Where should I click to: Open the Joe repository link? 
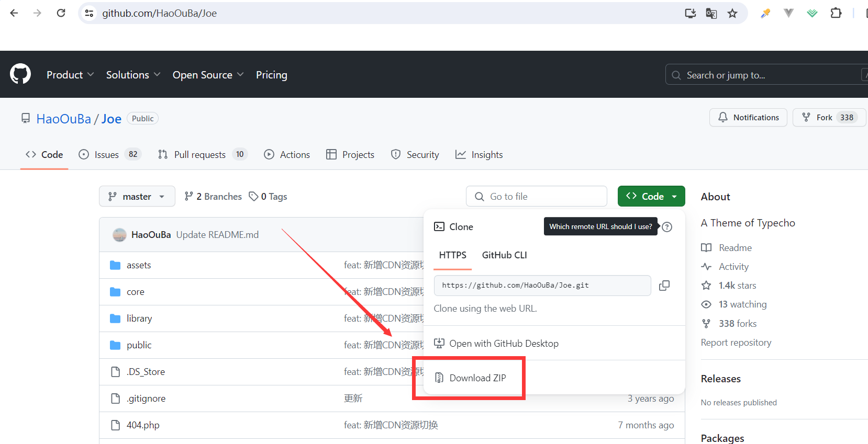coord(112,119)
